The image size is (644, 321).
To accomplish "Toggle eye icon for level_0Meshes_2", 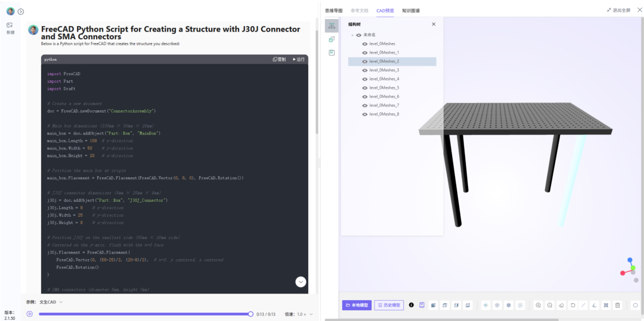I will [364, 61].
